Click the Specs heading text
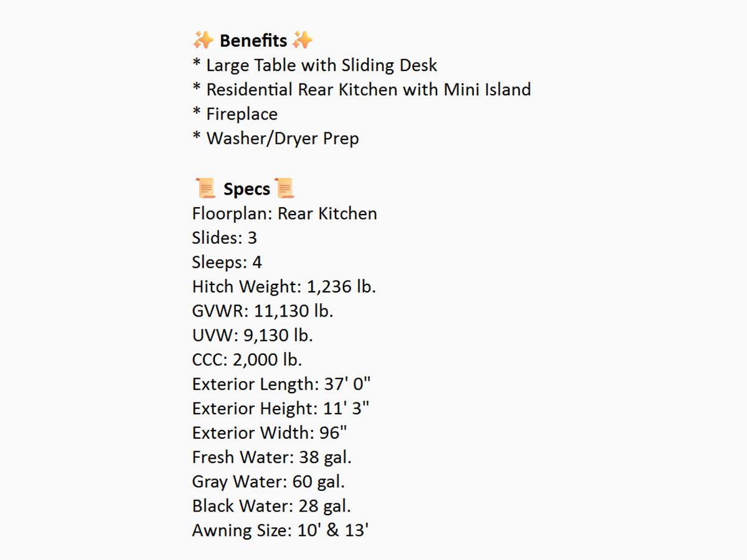747x560 pixels. [247, 189]
